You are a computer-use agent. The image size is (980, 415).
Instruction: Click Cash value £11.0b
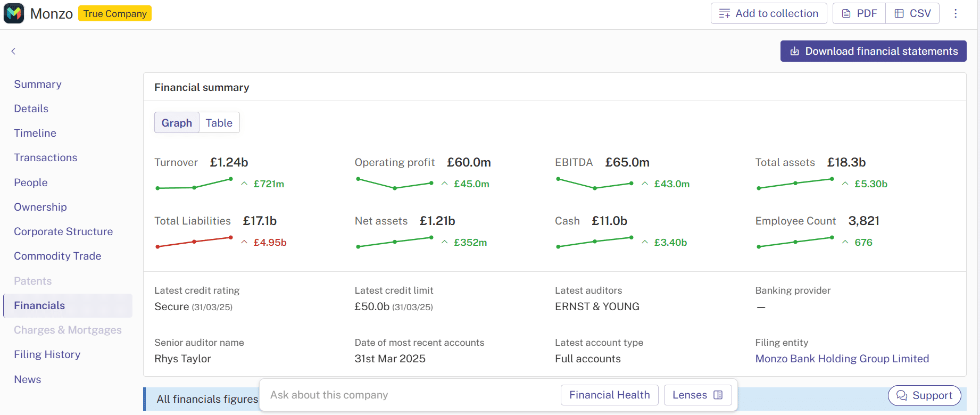[x=609, y=221]
